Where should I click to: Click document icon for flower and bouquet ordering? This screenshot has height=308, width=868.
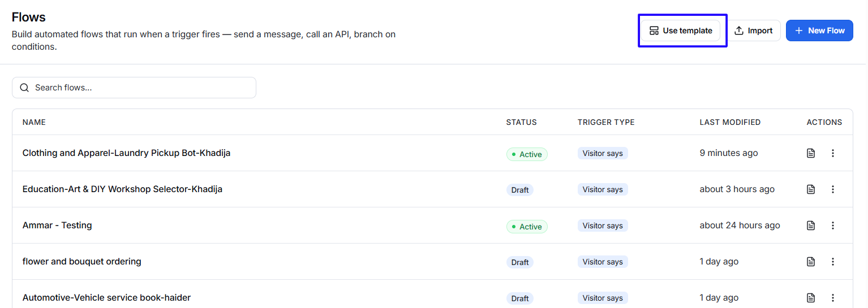(811, 262)
